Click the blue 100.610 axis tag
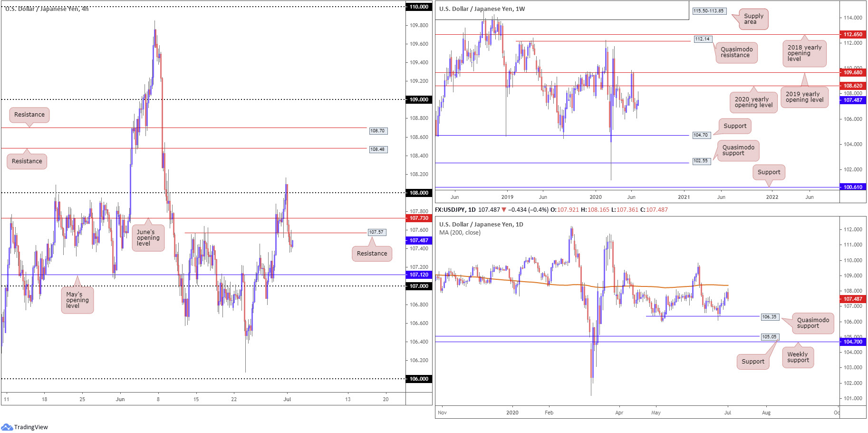The height and width of the screenshot is (433, 868). click(x=853, y=187)
